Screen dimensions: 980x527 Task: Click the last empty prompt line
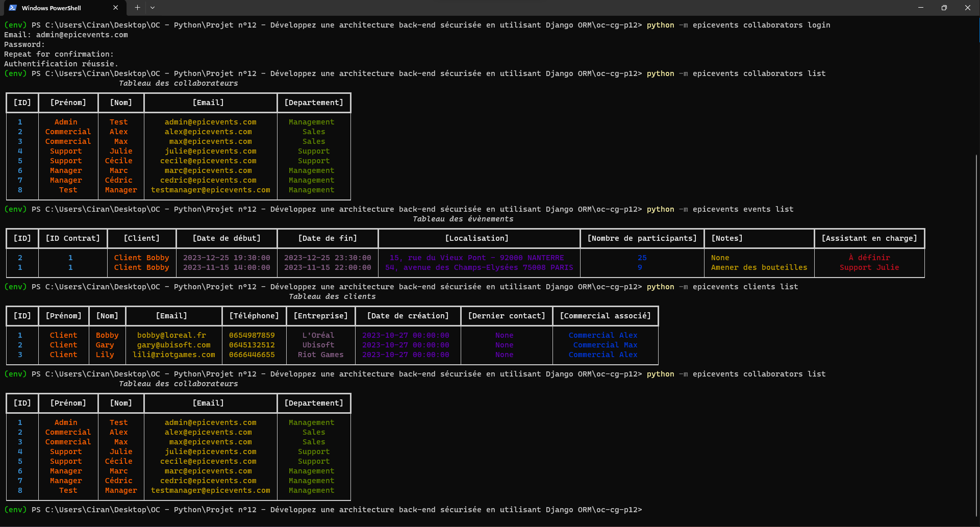tap(323, 510)
